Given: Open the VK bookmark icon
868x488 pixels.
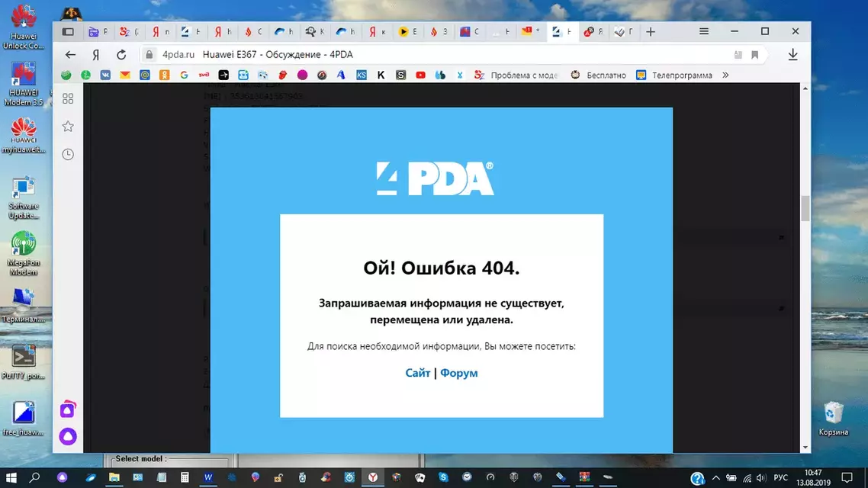Looking at the screenshot, I should pos(106,75).
